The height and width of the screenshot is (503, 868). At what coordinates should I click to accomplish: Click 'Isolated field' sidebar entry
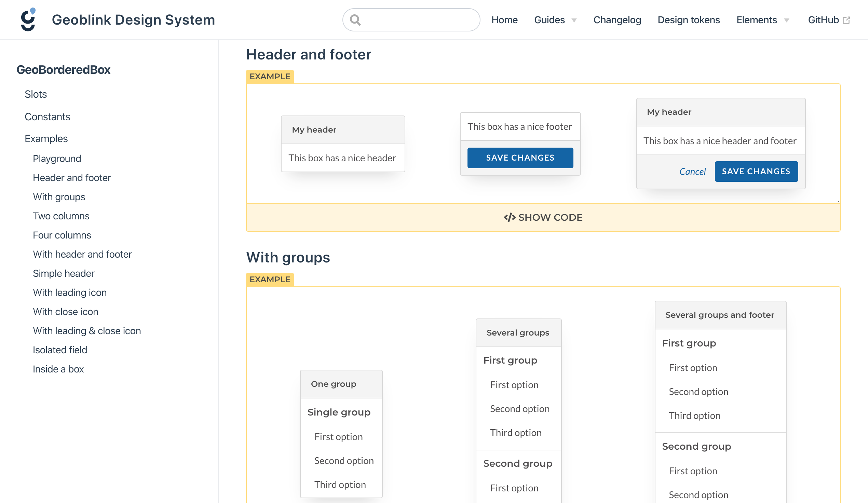point(59,350)
